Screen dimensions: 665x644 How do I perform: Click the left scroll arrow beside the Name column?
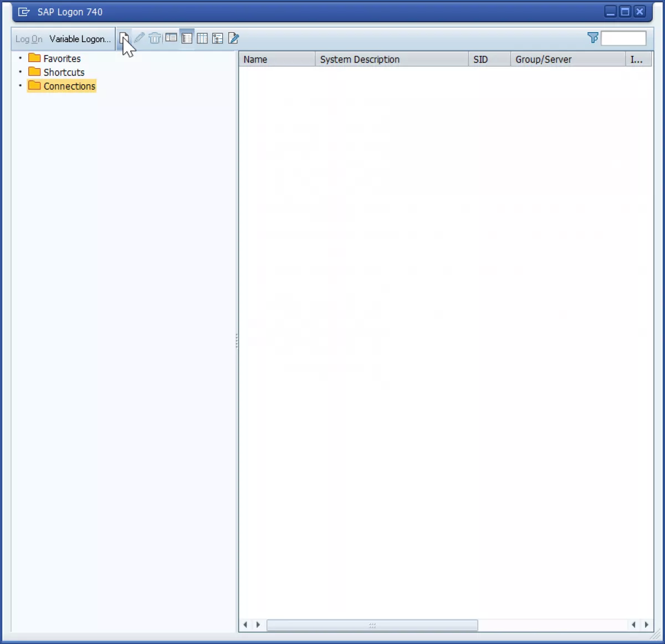pyautogui.click(x=245, y=625)
